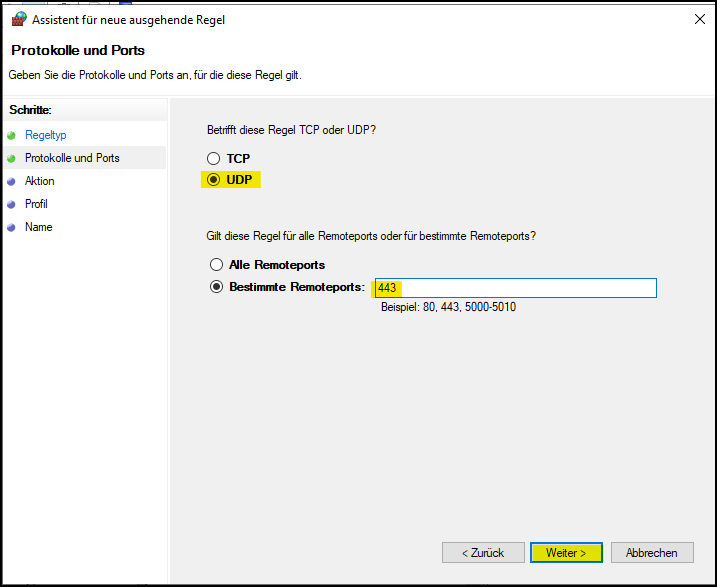
Task: Choose the Bestimmte Remoteports radio button
Action: [216, 288]
